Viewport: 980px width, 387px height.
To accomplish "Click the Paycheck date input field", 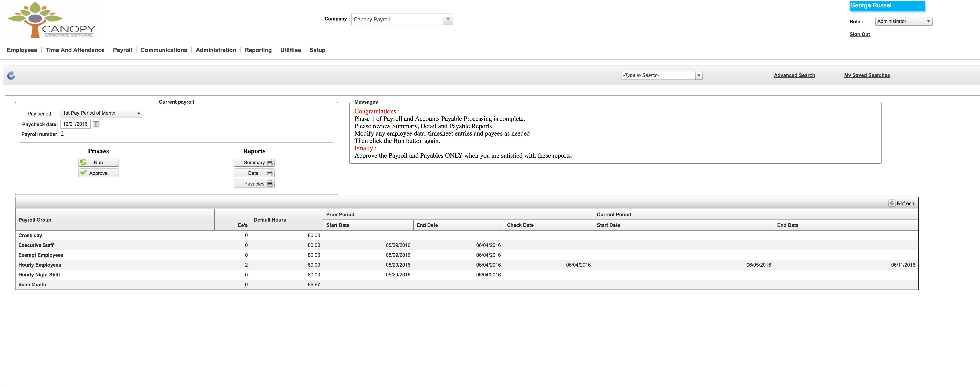I will click(75, 124).
